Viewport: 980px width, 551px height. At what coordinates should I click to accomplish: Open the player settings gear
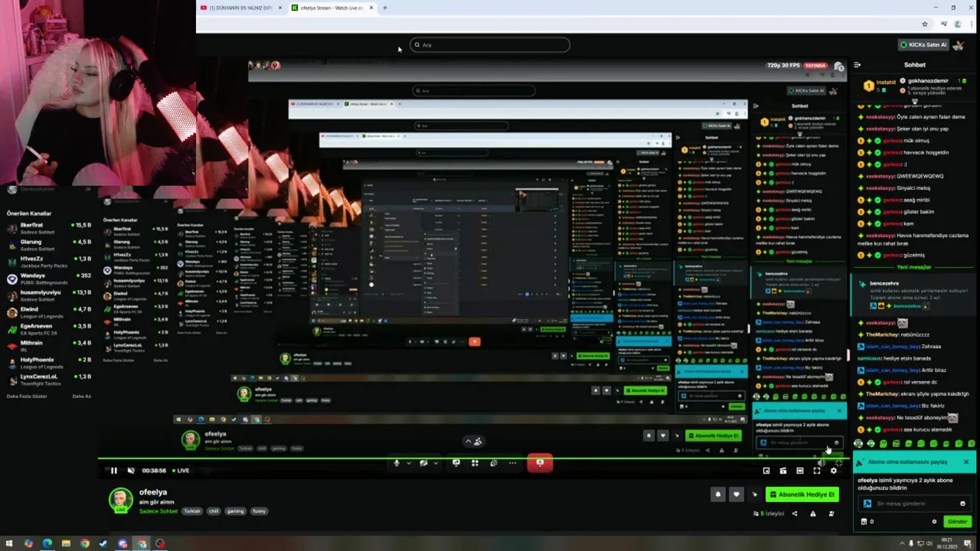pyautogui.click(x=834, y=471)
